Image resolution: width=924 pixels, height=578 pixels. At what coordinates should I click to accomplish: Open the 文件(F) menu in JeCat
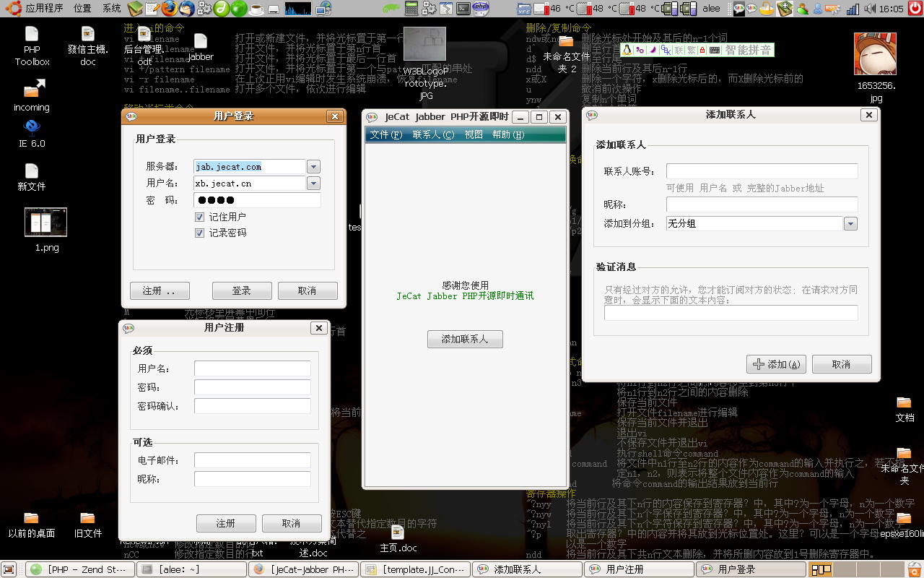pos(386,135)
